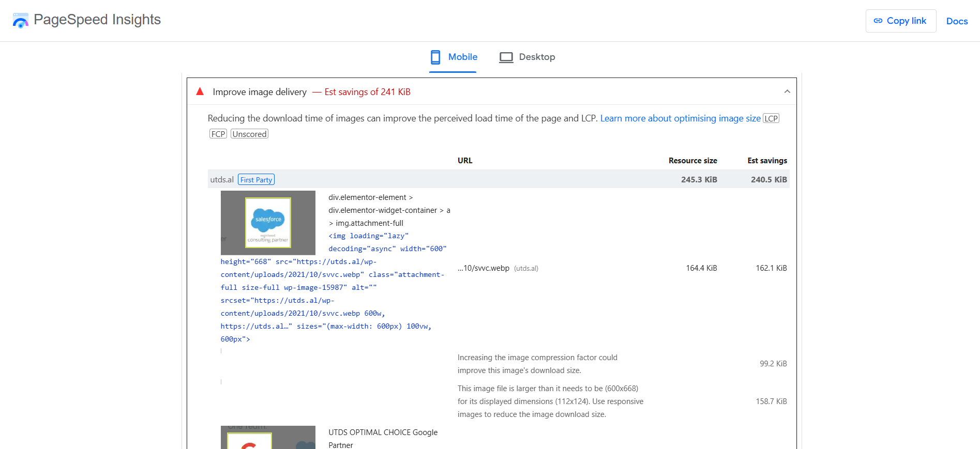This screenshot has width=980, height=449.
Task: Click the PageSpeed Insights logo icon
Action: pyautogui.click(x=21, y=21)
